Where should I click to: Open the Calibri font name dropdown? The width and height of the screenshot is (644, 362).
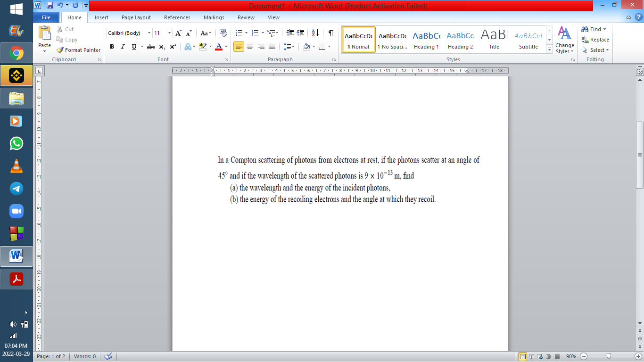[x=149, y=33]
